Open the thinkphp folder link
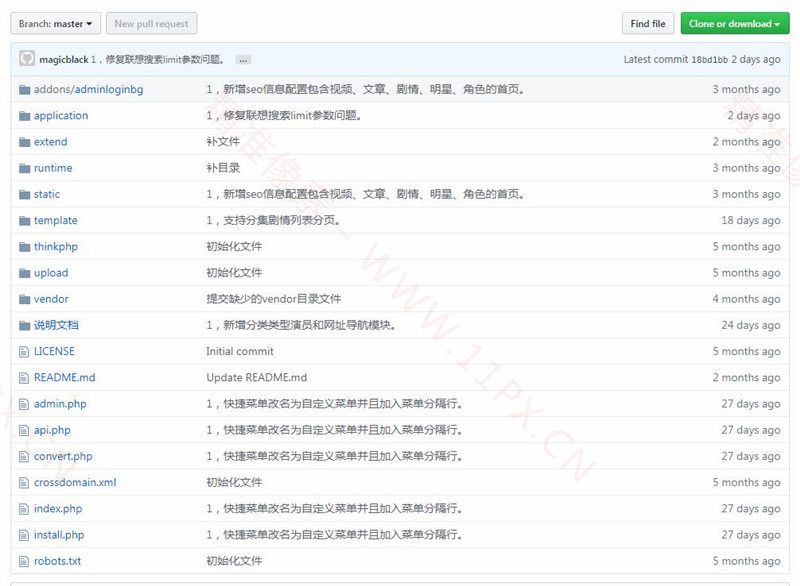Screen dimensions: 800x586 tap(56, 247)
